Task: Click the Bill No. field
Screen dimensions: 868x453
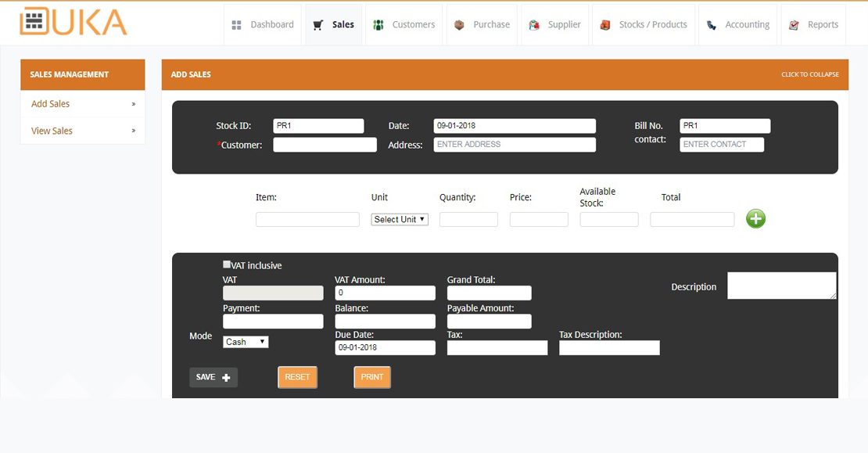Action: pyautogui.click(x=725, y=126)
